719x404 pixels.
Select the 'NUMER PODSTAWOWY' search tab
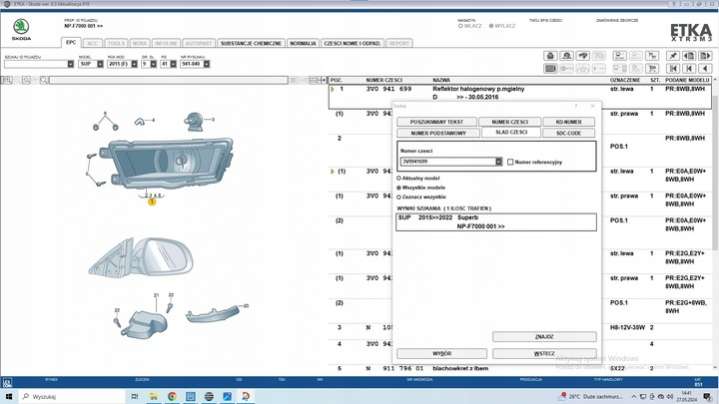[x=438, y=133]
